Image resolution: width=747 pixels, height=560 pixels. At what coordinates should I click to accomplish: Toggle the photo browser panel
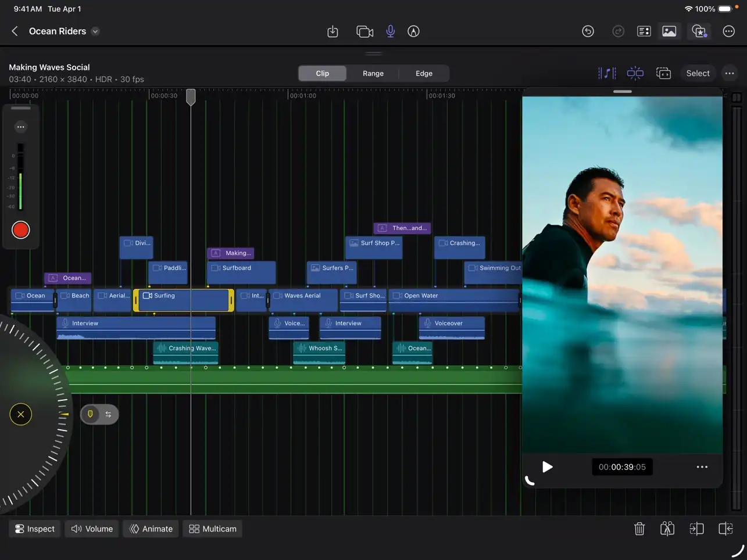tap(669, 31)
